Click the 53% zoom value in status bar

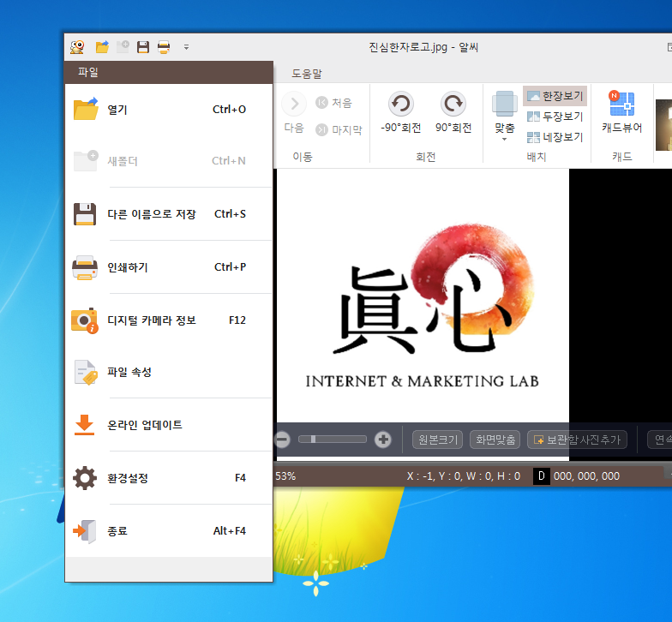tap(286, 476)
